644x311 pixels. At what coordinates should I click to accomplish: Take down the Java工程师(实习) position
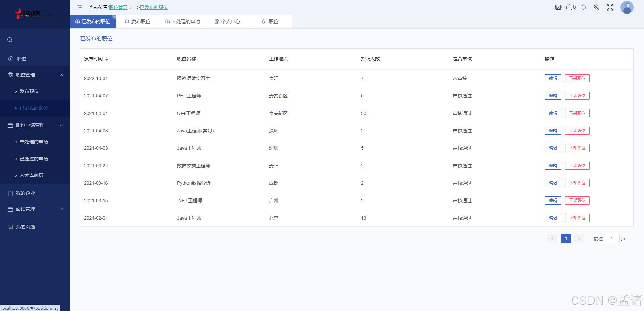click(x=577, y=131)
